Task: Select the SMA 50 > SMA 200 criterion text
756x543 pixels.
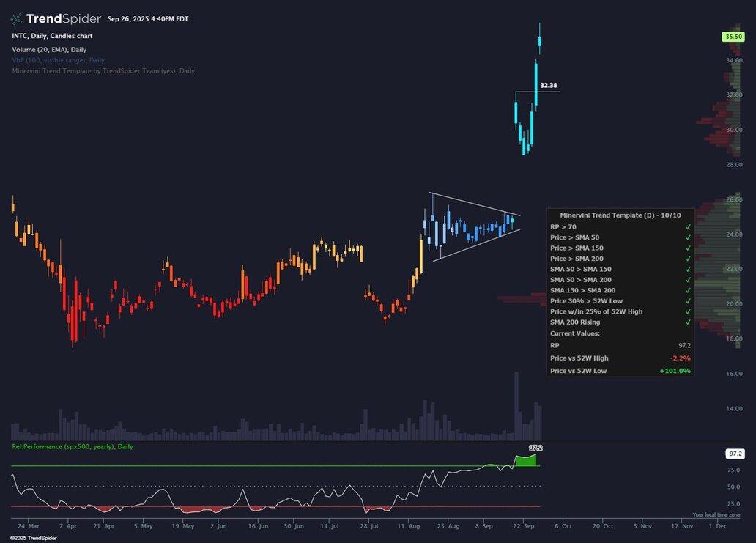Action: [x=580, y=280]
